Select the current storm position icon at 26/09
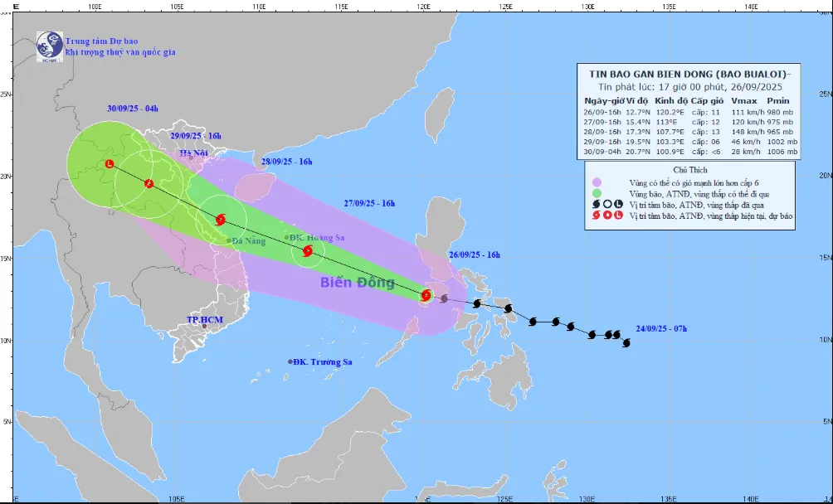This screenshot has height=504, width=833. coord(426,294)
